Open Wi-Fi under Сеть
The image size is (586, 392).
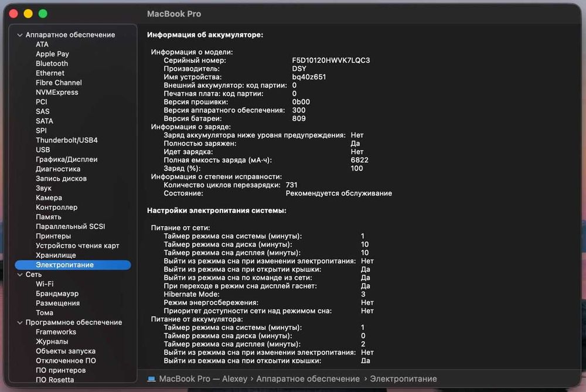[x=45, y=284]
